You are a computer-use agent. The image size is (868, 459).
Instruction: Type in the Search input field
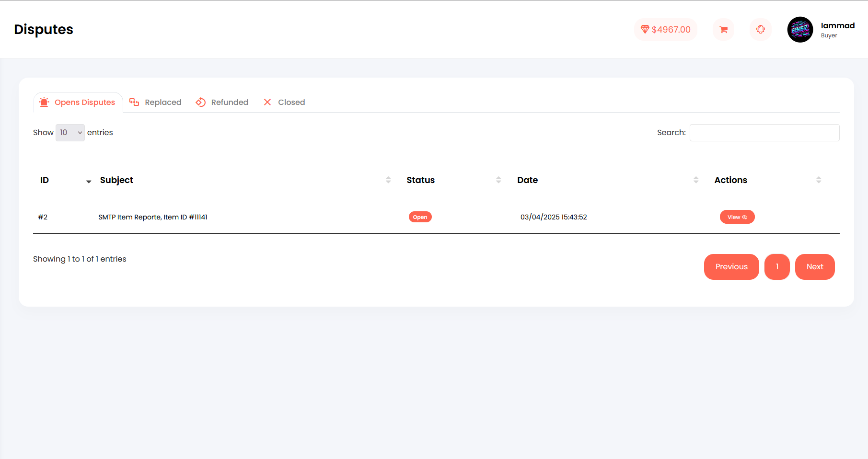tap(764, 133)
